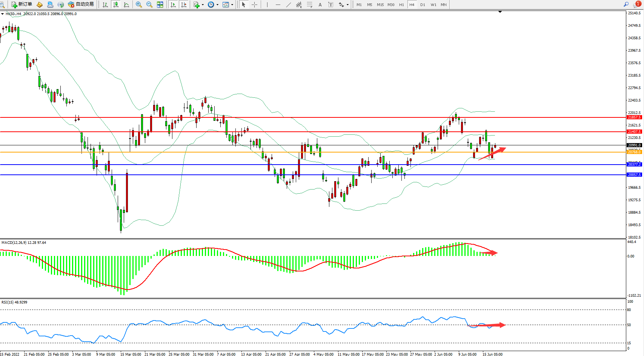The image size is (644, 356).
Task: Open a new order with 新订单 button
Action: point(22,5)
